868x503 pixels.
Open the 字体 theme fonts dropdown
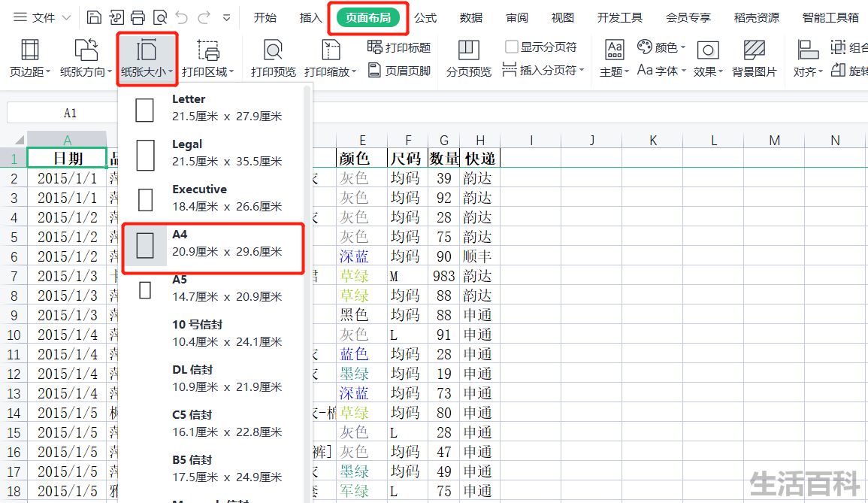[661, 71]
